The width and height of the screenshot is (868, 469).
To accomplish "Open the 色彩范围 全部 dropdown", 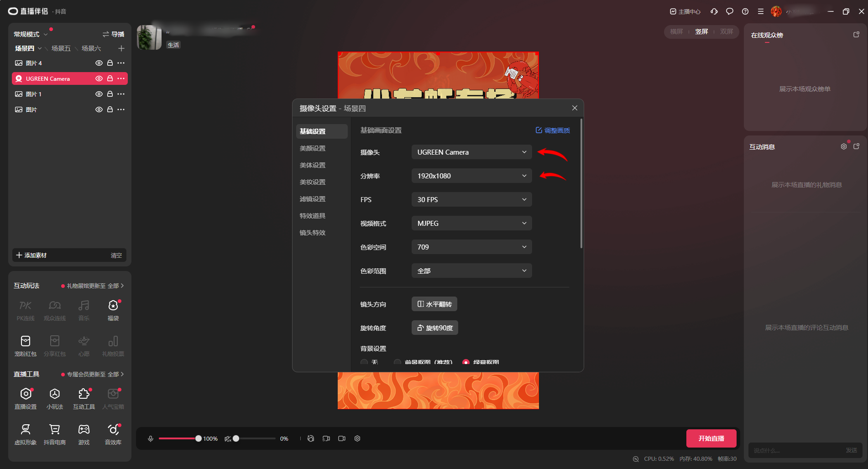I will (x=472, y=271).
